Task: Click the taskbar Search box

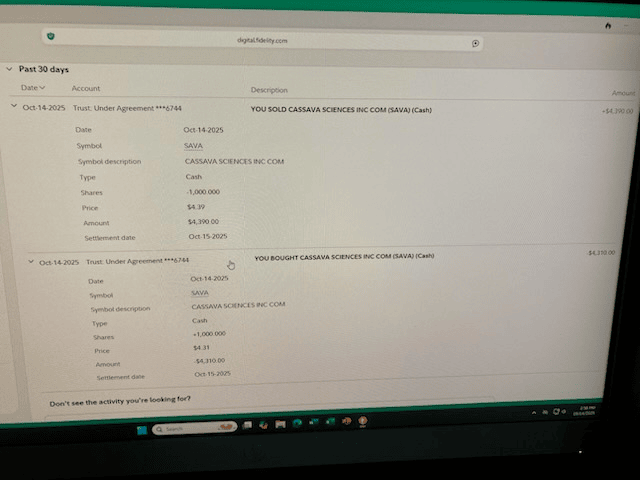Action: tap(194, 428)
